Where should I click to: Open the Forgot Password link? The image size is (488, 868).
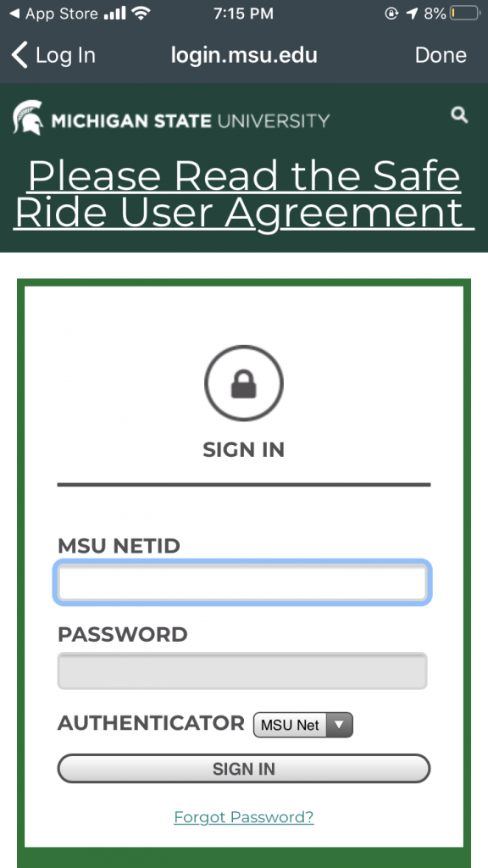coord(243,816)
